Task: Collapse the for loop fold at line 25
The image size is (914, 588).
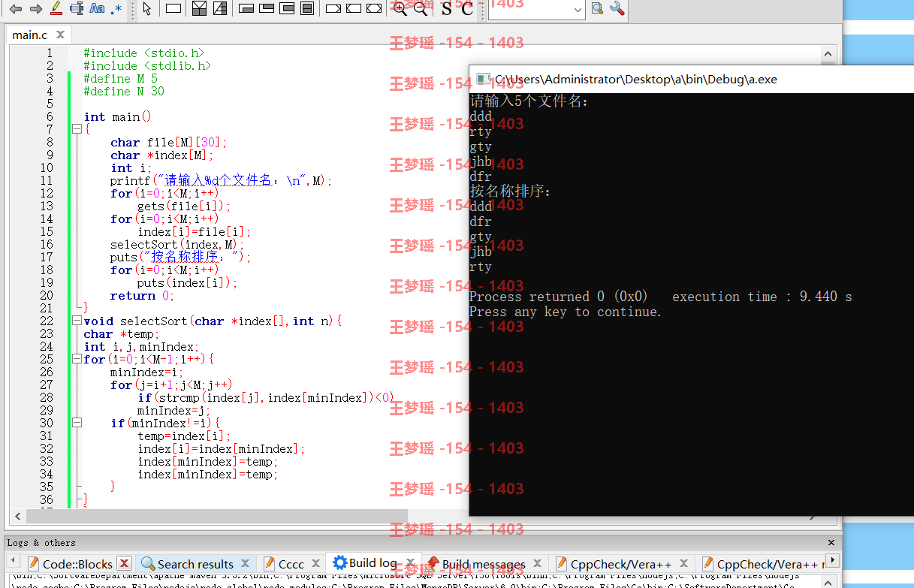Action: pos(76,359)
